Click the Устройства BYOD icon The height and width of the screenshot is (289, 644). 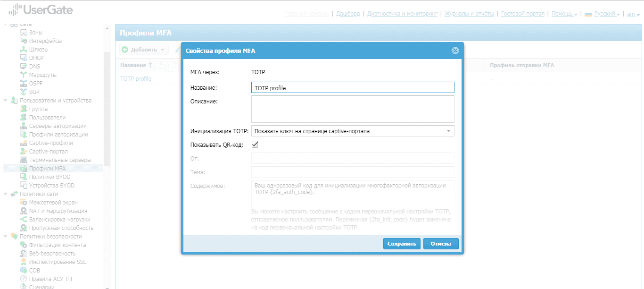pyautogui.click(x=24, y=186)
